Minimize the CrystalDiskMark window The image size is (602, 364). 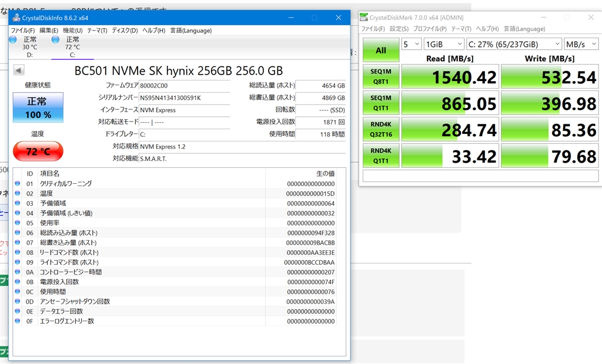pos(544,17)
